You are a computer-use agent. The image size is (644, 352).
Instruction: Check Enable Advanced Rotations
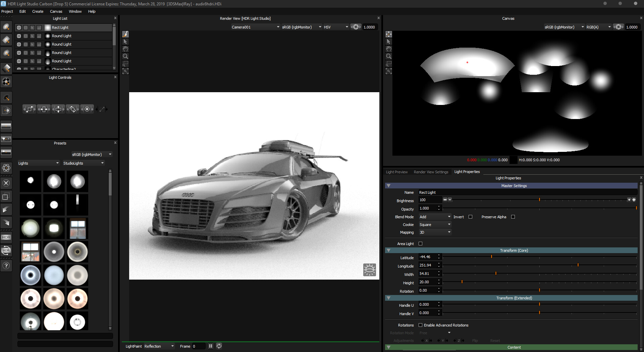tap(420, 325)
